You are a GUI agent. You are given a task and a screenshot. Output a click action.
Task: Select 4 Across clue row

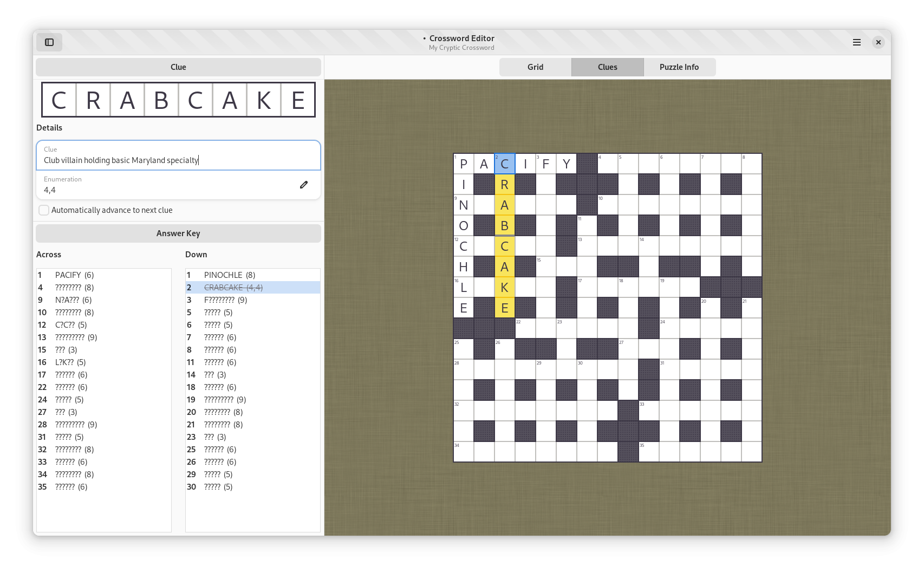point(104,288)
